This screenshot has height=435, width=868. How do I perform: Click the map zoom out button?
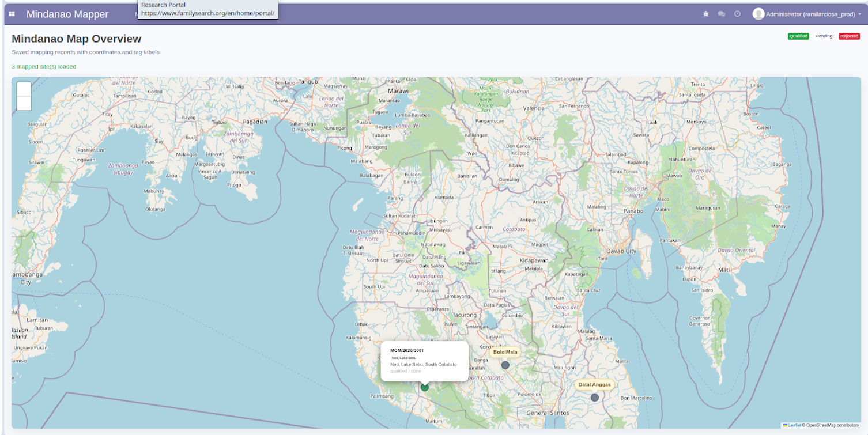click(24, 103)
